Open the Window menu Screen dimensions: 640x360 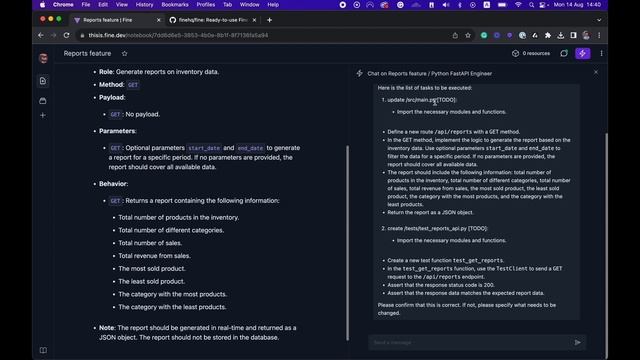(x=249, y=5)
